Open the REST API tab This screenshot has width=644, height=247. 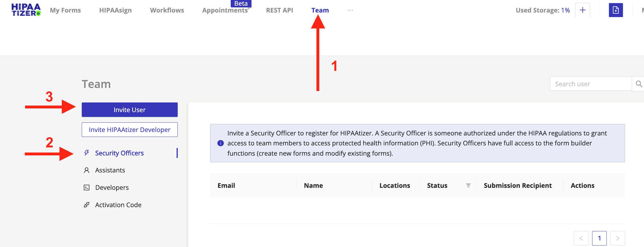tap(279, 10)
